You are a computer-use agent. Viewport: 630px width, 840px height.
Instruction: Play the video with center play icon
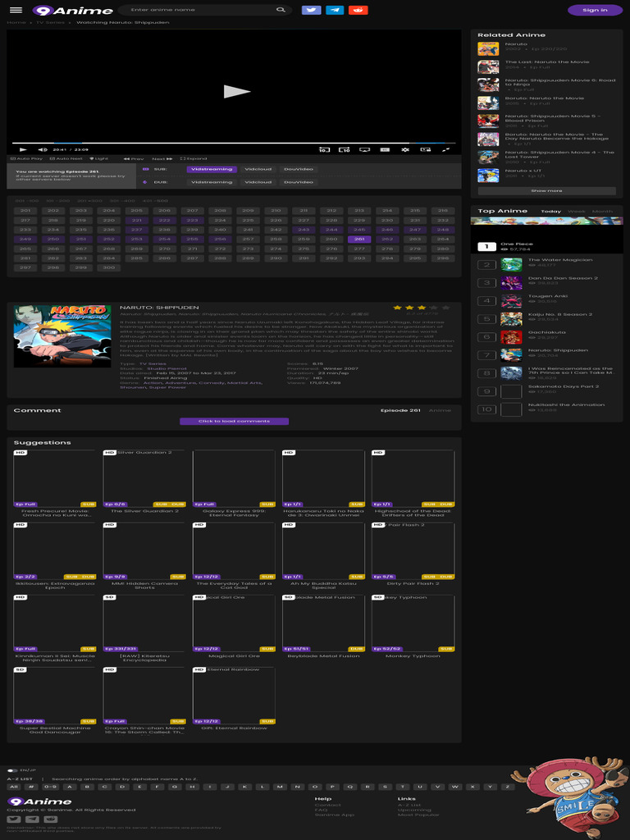pos(236,92)
